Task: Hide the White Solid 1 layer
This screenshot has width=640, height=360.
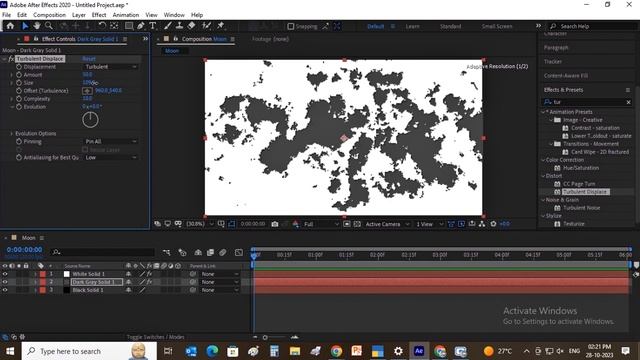Action: point(5,274)
